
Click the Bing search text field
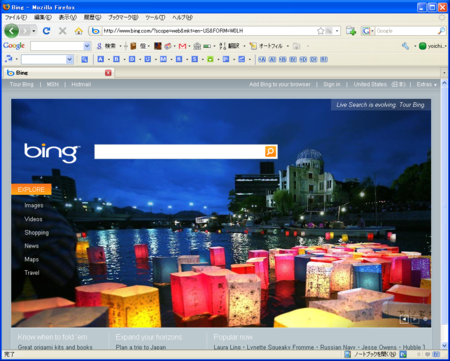[x=180, y=152]
